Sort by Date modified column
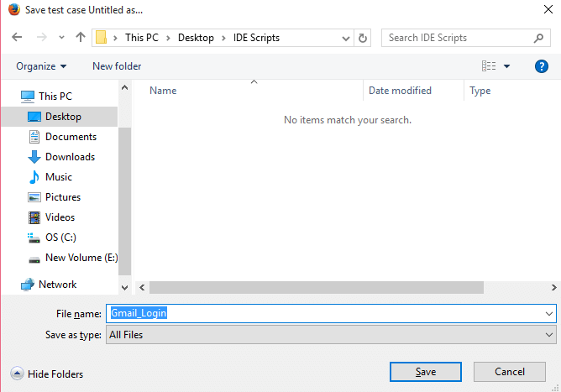The image size is (561, 392). coord(400,91)
